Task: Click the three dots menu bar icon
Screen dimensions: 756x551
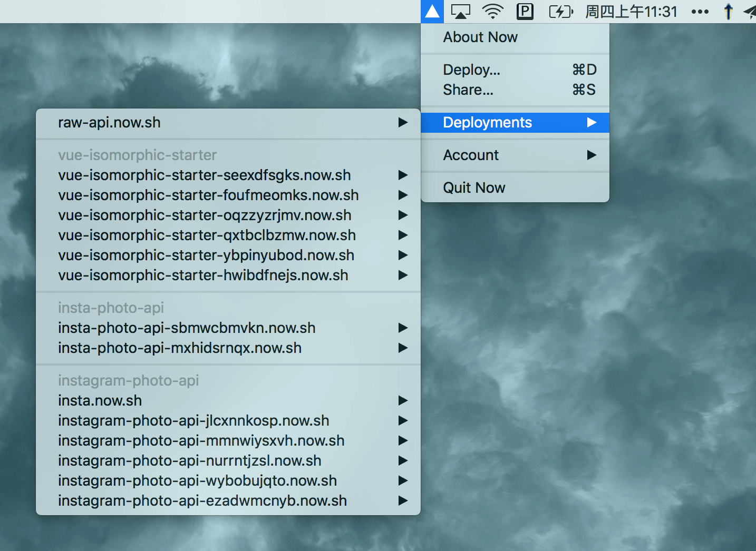Action: tap(700, 12)
